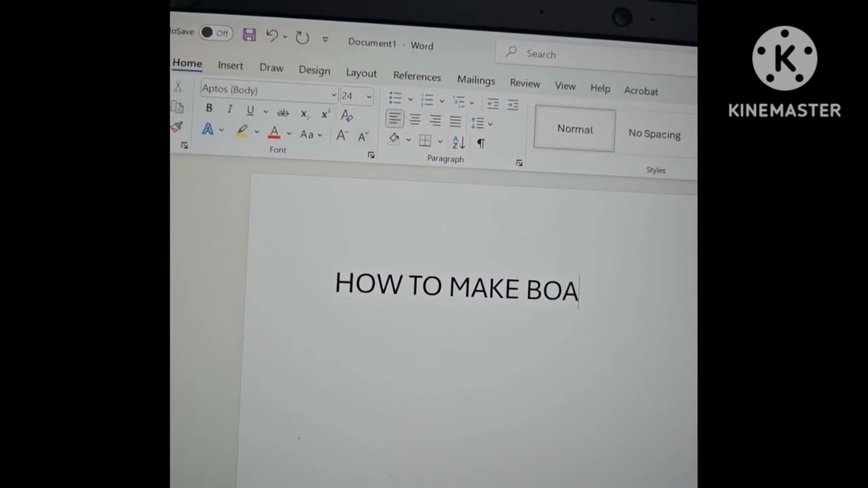The height and width of the screenshot is (488, 868).
Task: Turn on the AutoSave toggle switch
Action: coord(216,33)
